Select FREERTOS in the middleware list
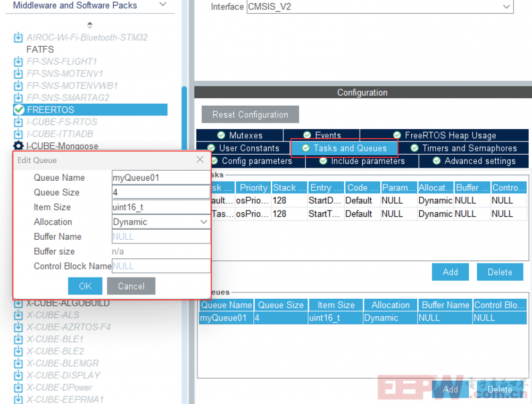Image resolution: width=532 pixels, height=404 pixels. pyautogui.click(x=90, y=110)
